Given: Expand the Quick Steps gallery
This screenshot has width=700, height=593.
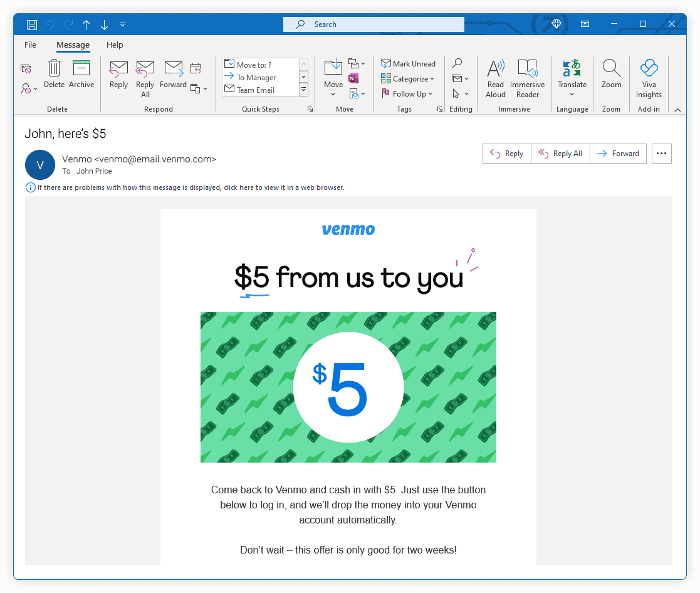Looking at the screenshot, I should (x=304, y=90).
